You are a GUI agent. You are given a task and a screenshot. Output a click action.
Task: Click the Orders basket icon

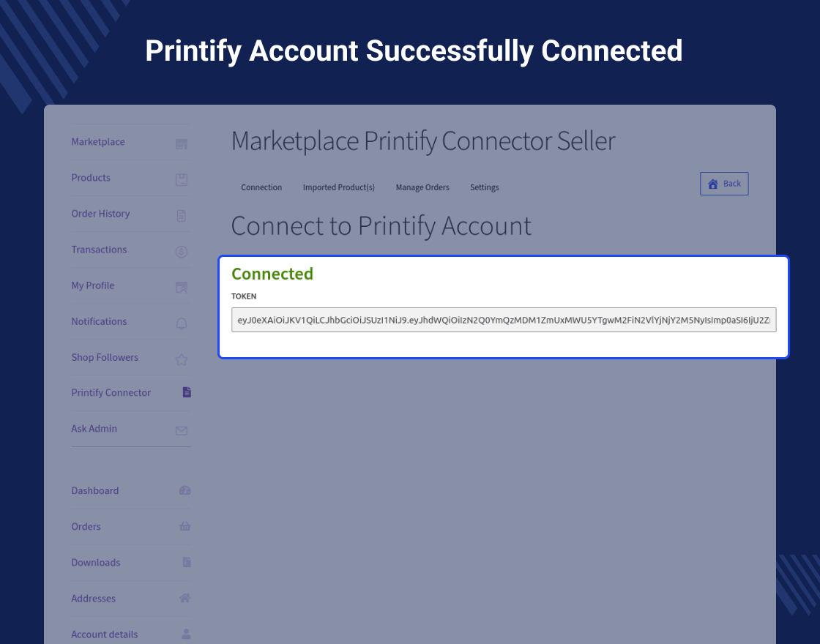[x=184, y=526]
